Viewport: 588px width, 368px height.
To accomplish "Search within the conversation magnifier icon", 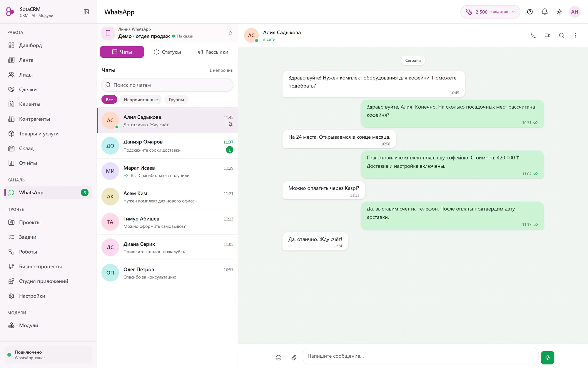I will tap(562, 35).
